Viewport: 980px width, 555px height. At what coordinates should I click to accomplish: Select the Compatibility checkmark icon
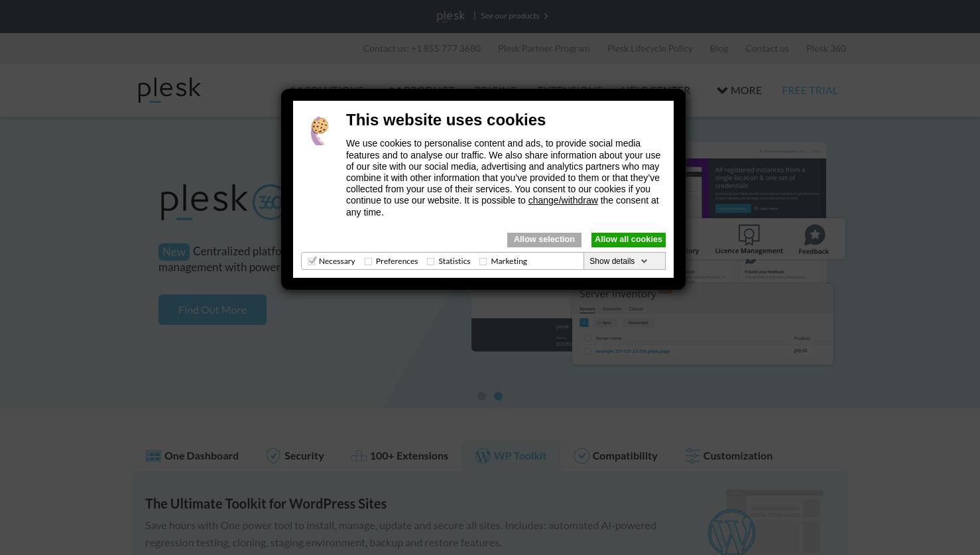[582, 456]
